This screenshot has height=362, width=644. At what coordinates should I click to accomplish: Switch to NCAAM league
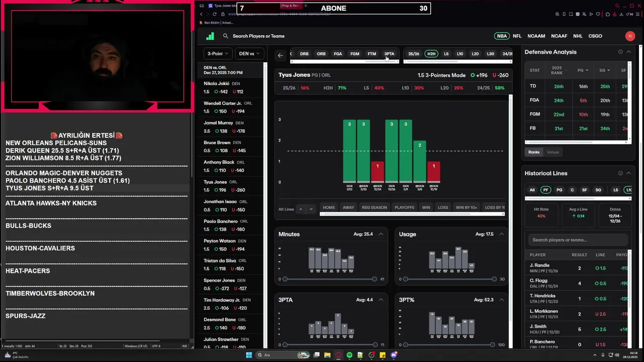536,36
